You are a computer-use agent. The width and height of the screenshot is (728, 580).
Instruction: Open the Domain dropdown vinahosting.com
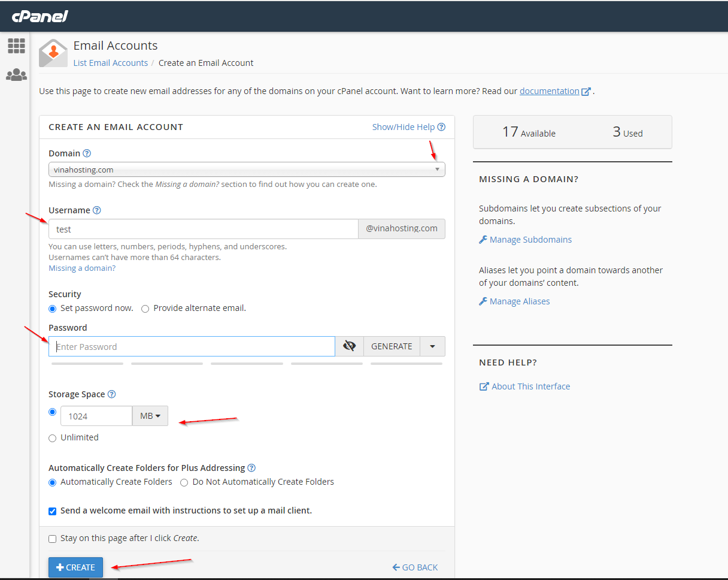(246, 170)
